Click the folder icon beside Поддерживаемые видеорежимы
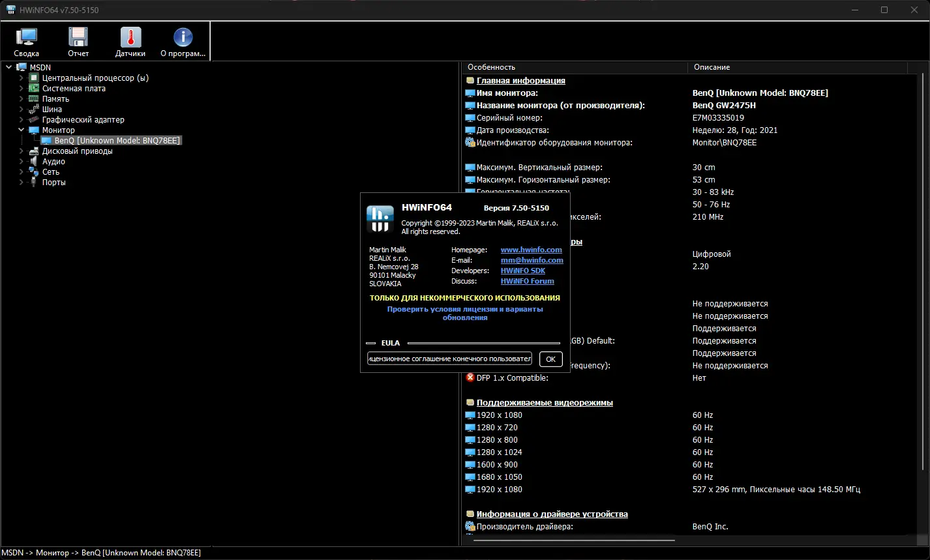The width and height of the screenshot is (930, 560). 470,403
